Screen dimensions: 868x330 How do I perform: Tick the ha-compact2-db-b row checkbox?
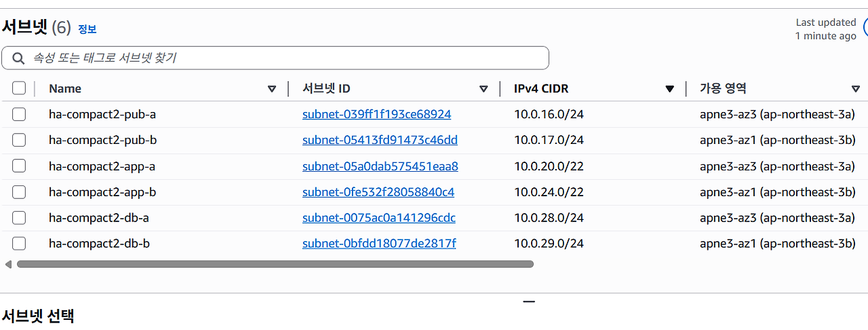click(x=19, y=244)
